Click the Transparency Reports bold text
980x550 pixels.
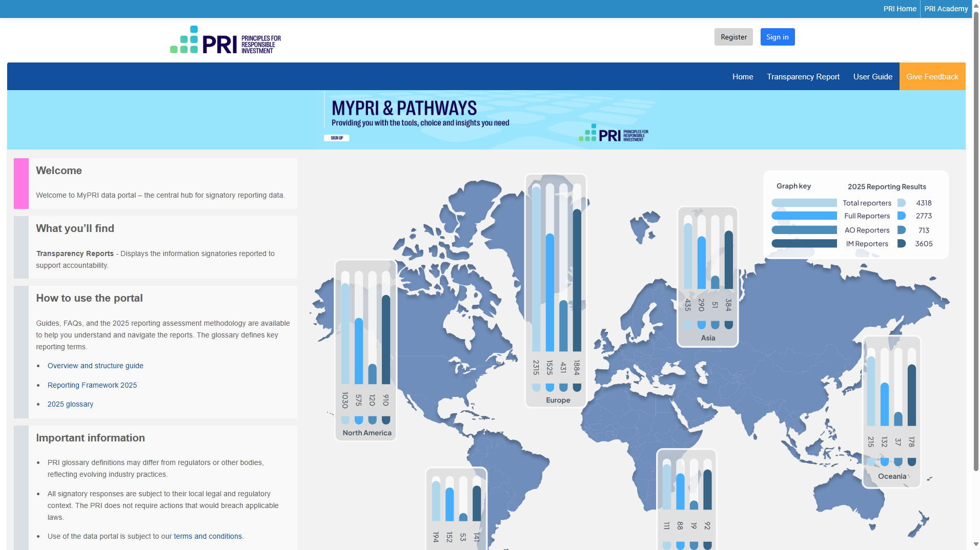tap(75, 253)
